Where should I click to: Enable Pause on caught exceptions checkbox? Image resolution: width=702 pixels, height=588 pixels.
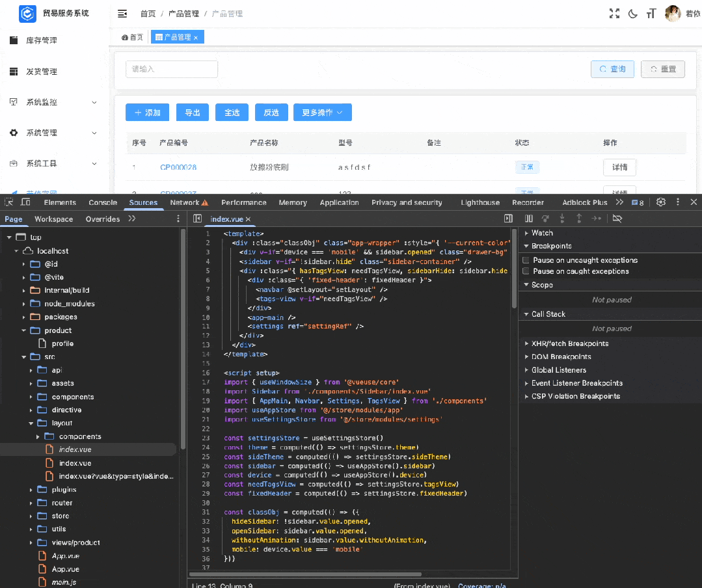click(x=526, y=271)
